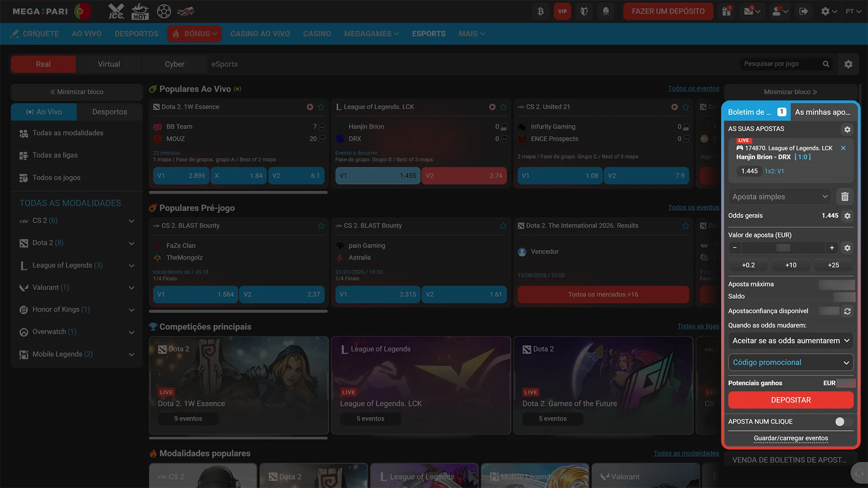This screenshot has width=868, height=488.
Task: Click scrollbar under Populares Ao Vivo carousel
Action: pos(238,192)
